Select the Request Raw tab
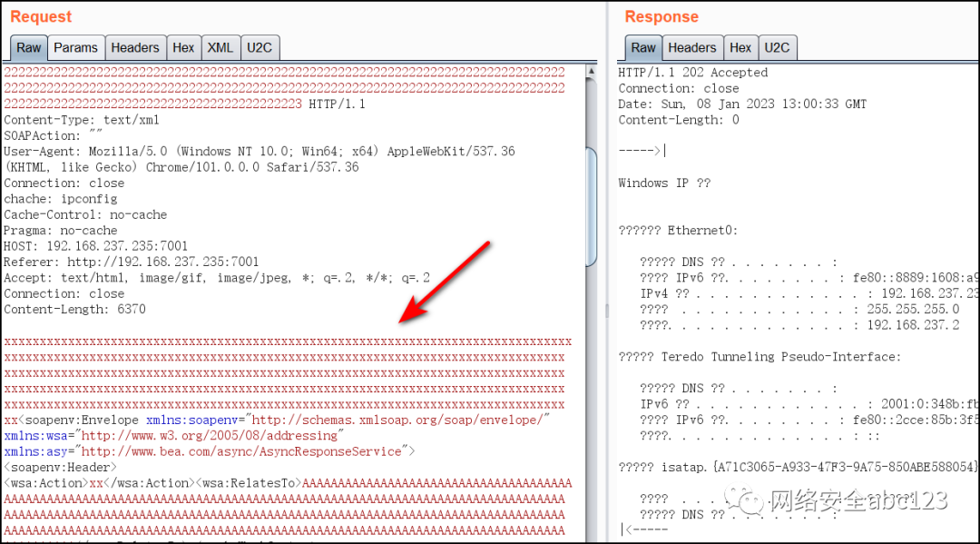 [29, 48]
